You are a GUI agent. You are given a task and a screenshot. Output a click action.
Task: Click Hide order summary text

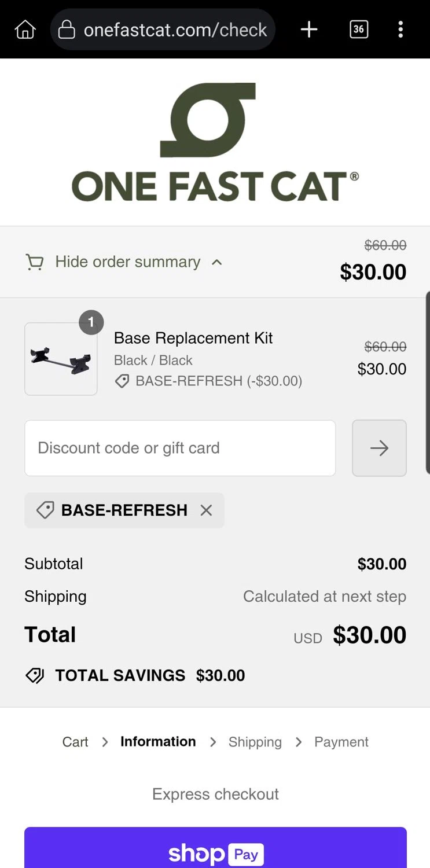[x=127, y=262]
